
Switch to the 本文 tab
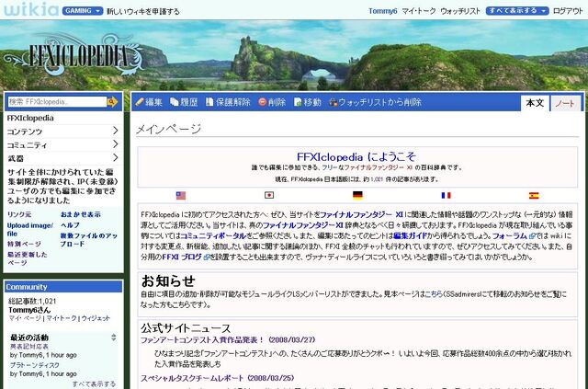point(535,103)
